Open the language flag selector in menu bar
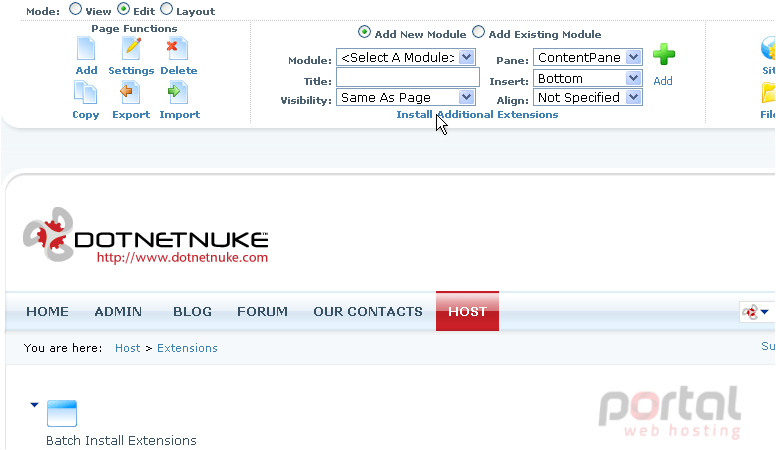The image size is (776, 450). click(755, 312)
